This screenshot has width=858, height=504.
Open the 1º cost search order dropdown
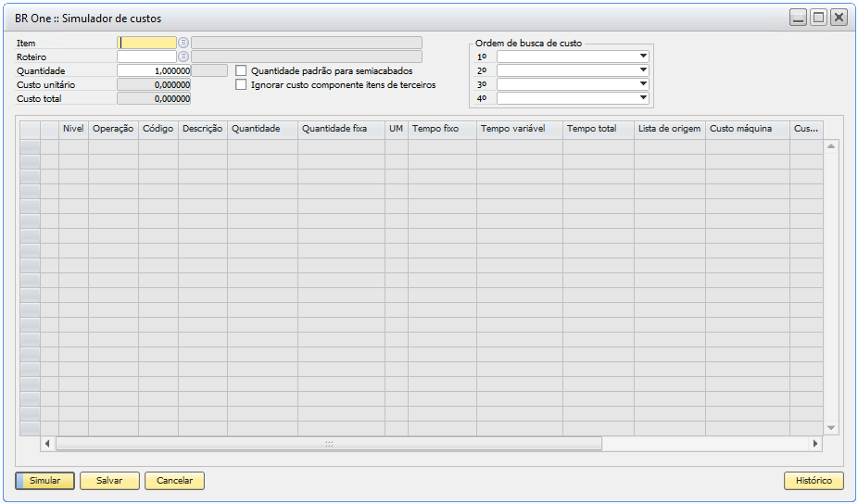point(643,56)
